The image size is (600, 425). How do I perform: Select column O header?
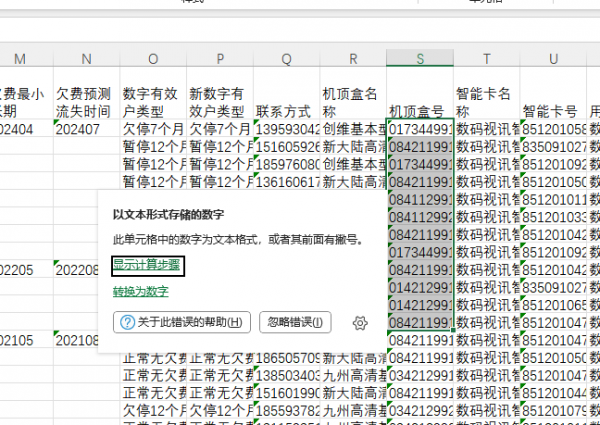(x=153, y=58)
